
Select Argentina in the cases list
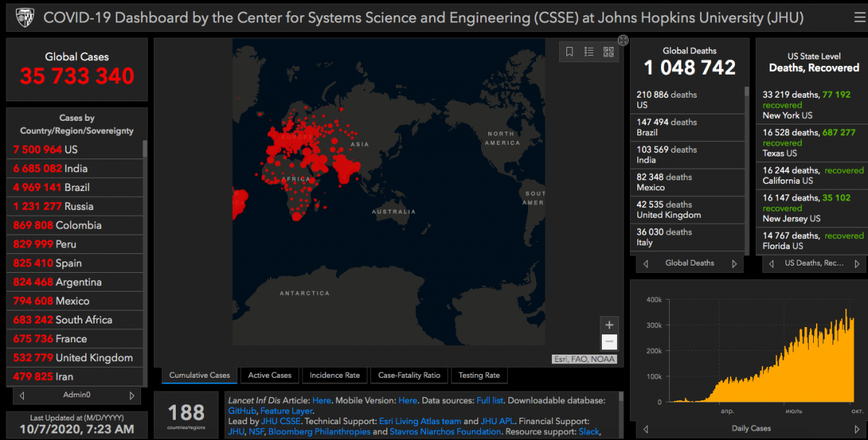tap(76, 282)
